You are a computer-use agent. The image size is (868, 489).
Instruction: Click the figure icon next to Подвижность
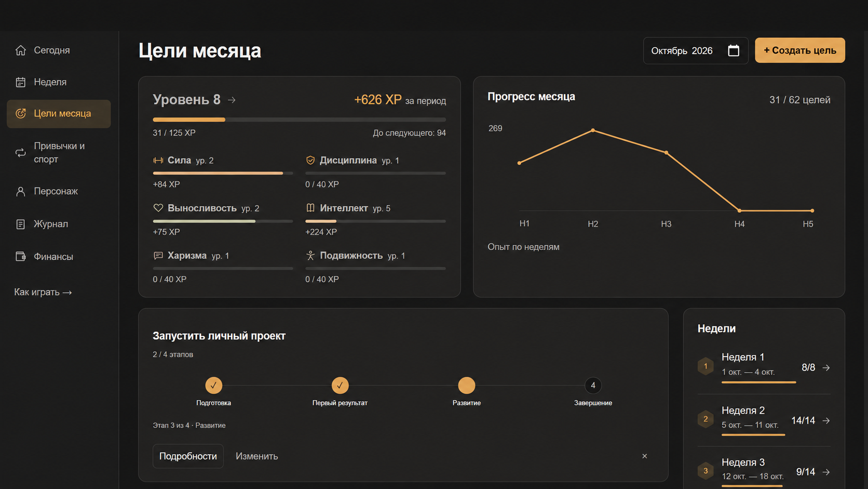point(310,256)
